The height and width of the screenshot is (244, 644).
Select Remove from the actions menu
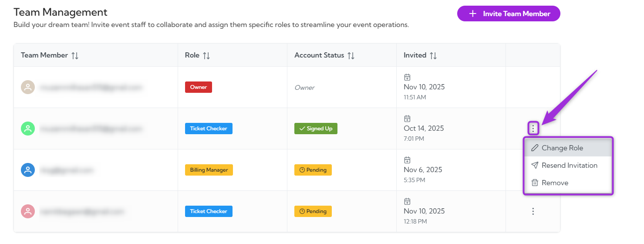tap(555, 183)
